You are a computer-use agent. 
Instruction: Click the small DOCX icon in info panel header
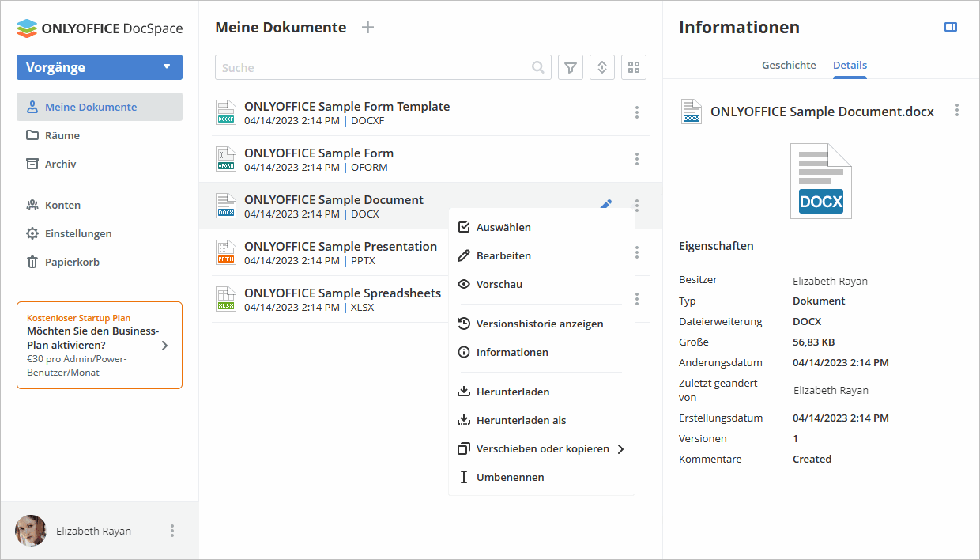pyautogui.click(x=692, y=112)
